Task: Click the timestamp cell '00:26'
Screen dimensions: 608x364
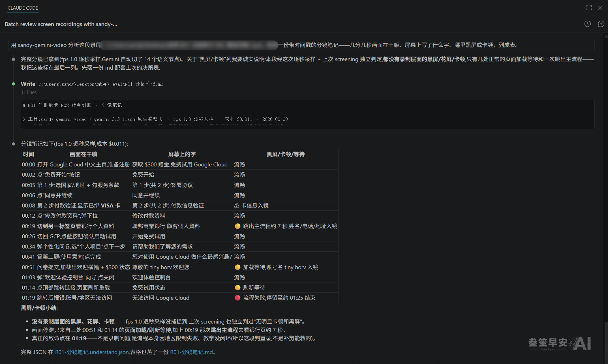Action: [29, 236]
